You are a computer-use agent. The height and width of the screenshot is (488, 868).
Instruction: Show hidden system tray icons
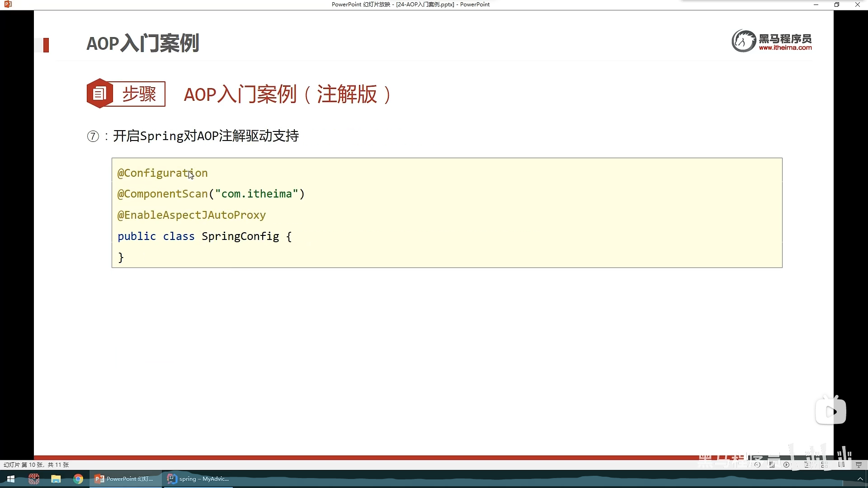860,479
